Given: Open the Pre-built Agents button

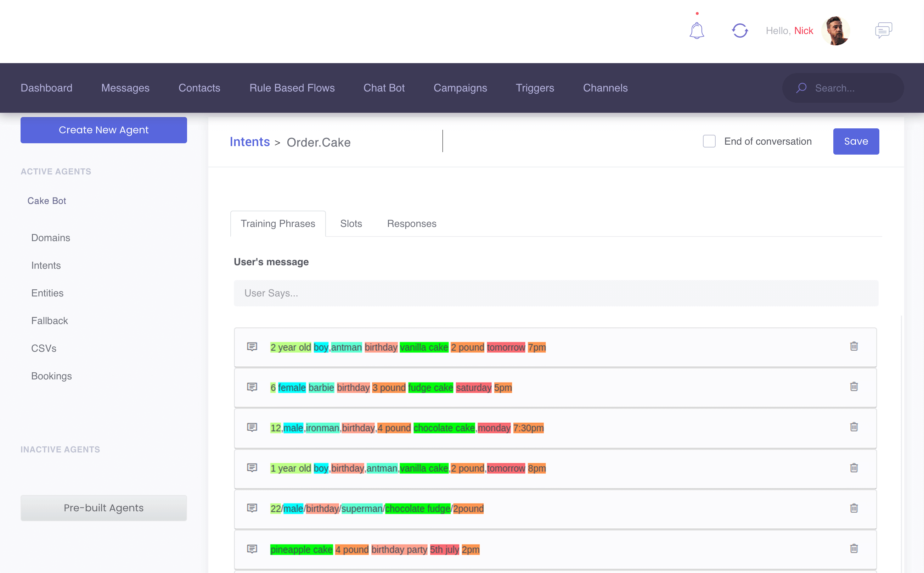Looking at the screenshot, I should click(x=103, y=508).
